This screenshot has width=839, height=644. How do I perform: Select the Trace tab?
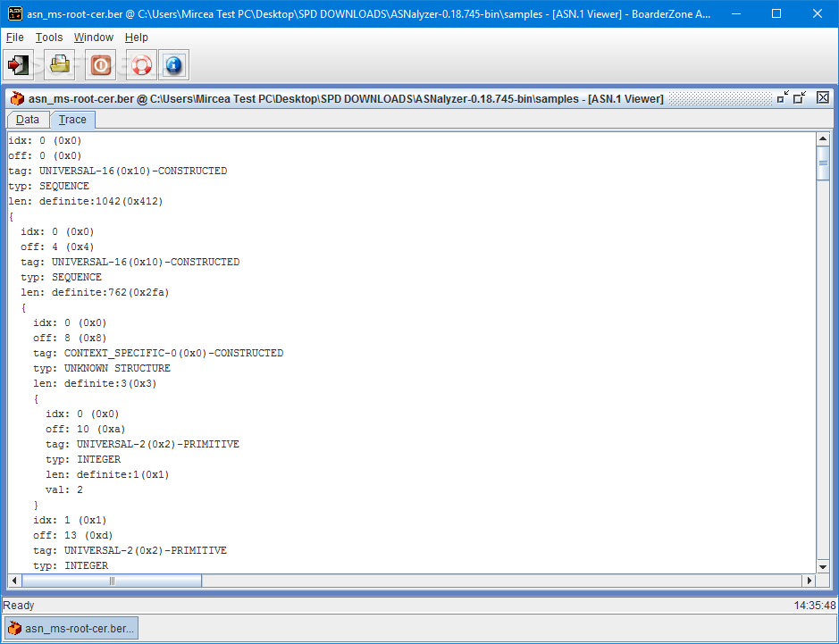click(x=72, y=120)
